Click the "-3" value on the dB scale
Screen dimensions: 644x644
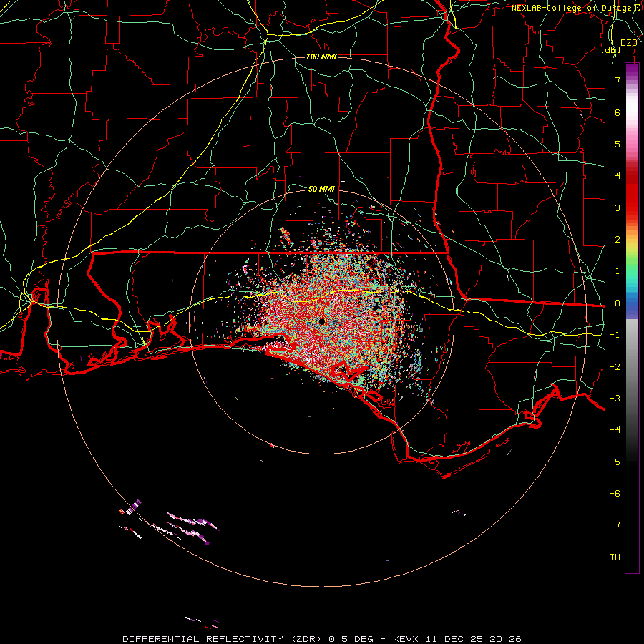615,399
